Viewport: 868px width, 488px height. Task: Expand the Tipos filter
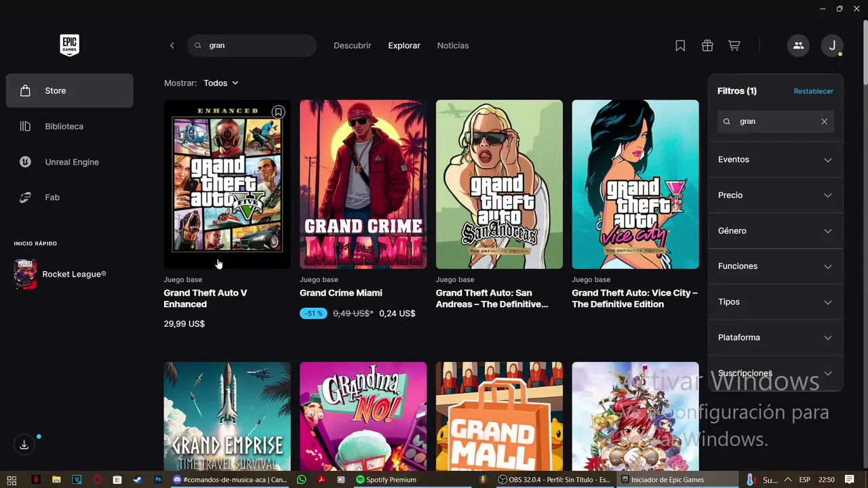775,302
